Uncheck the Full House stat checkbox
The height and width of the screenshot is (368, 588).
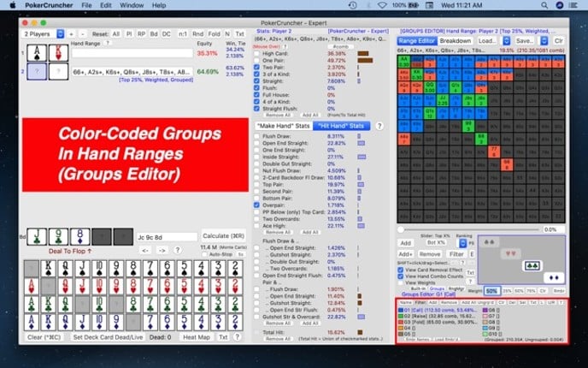(256, 95)
